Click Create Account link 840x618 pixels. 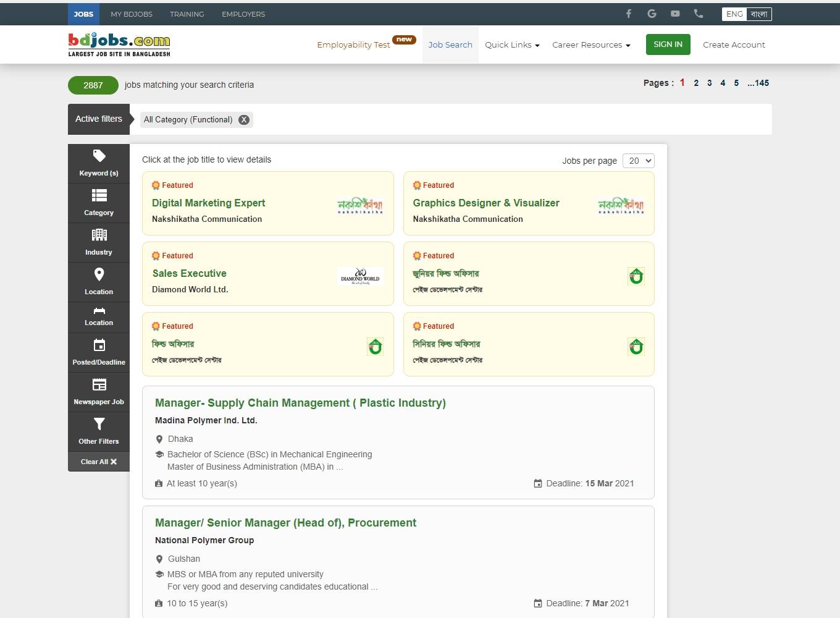734,45
